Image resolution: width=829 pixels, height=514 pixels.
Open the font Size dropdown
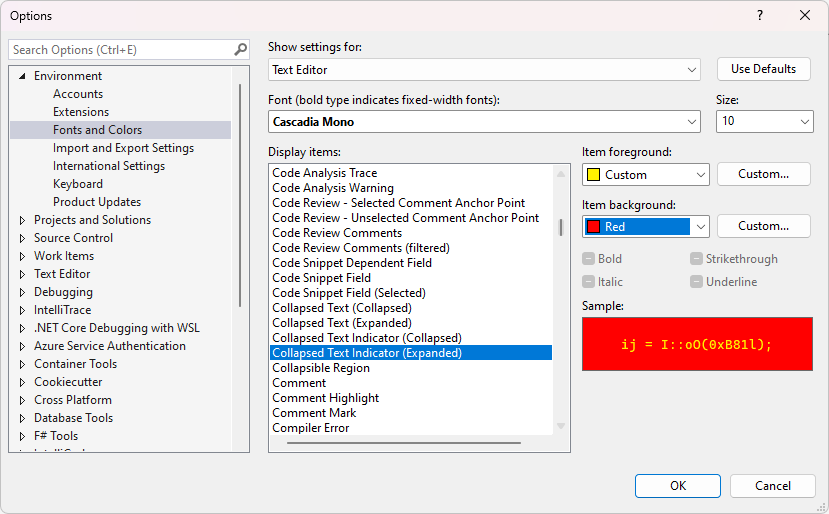(x=764, y=121)
